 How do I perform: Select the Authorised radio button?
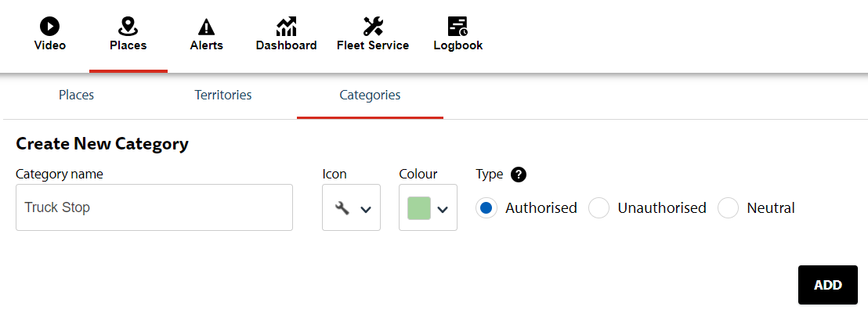pyautogui.click(x=486, y=208)
